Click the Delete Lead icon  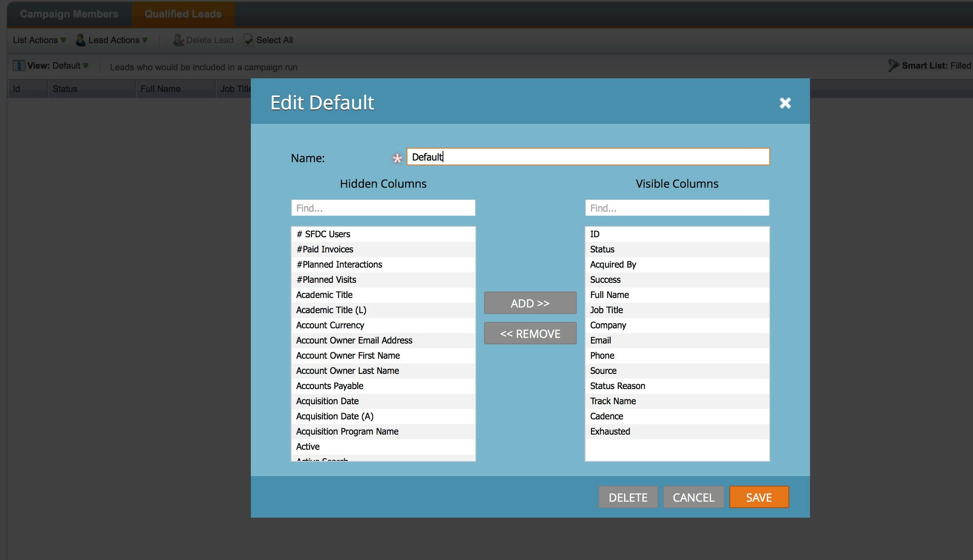[x=179, y=40]
